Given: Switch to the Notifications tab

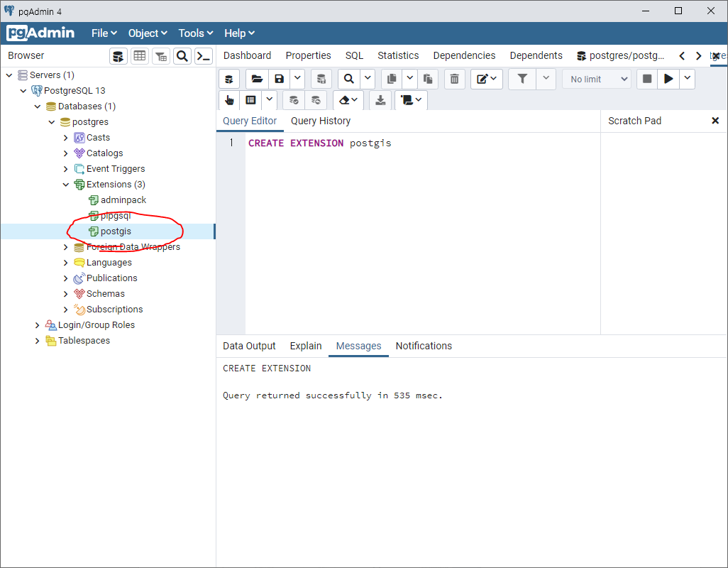Looking at the screenshot, I should [x=424, y=346].
